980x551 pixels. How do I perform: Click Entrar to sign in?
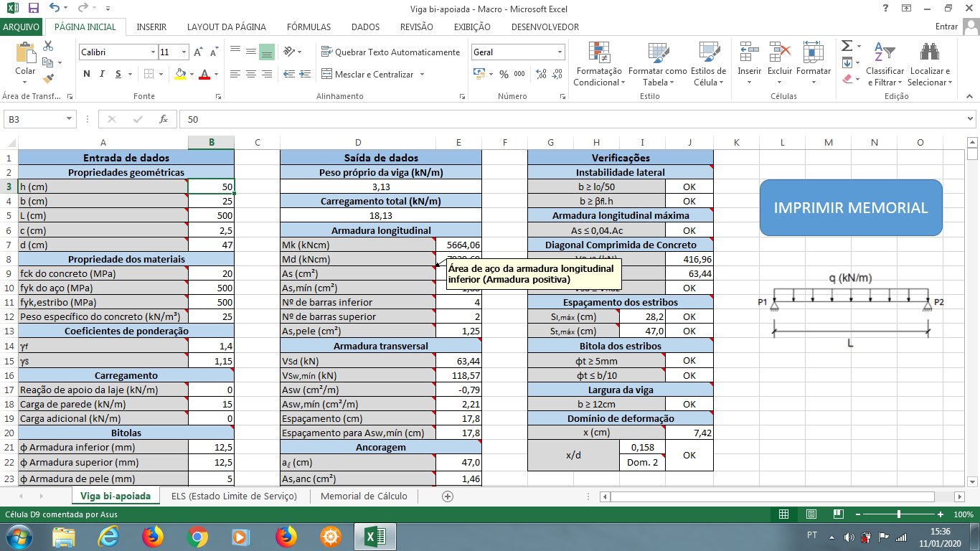coord(947,27)
